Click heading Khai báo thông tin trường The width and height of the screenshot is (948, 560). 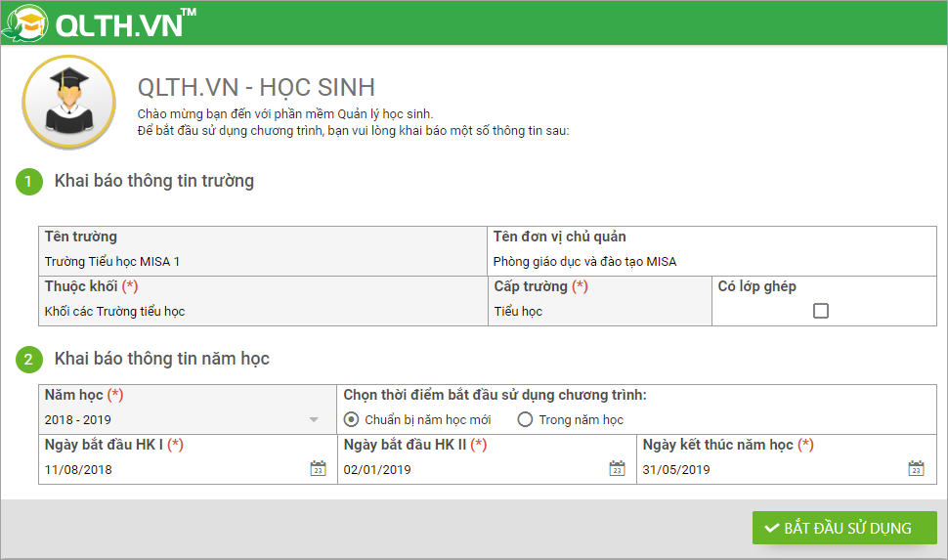coord(154,181)
